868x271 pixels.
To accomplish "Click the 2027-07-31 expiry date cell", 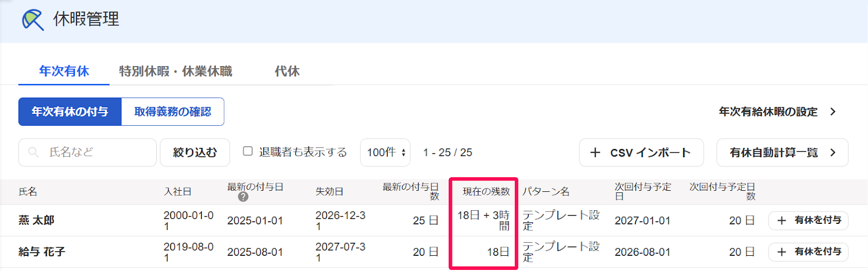I will point(341,252).
